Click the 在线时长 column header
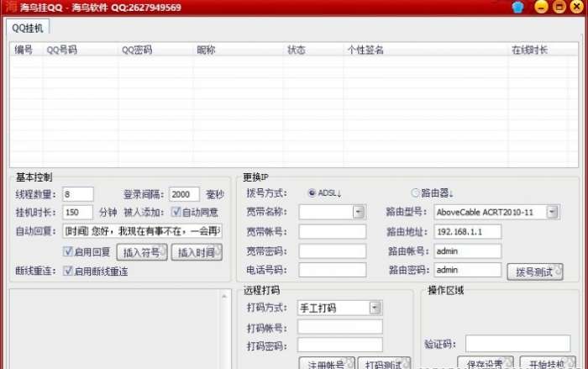This screenshot has width=588, height=369. 538,50
